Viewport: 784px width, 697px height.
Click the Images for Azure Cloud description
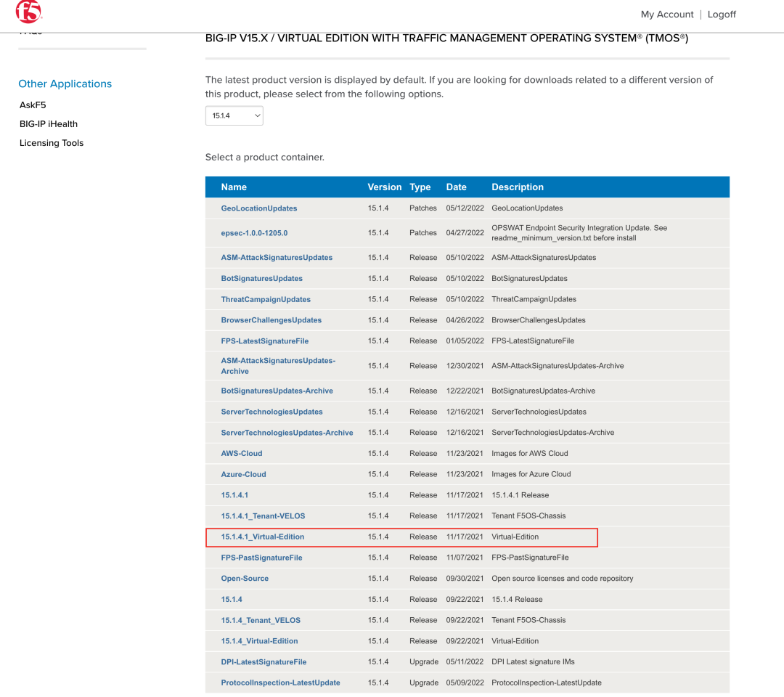click(x=531, y=475)
